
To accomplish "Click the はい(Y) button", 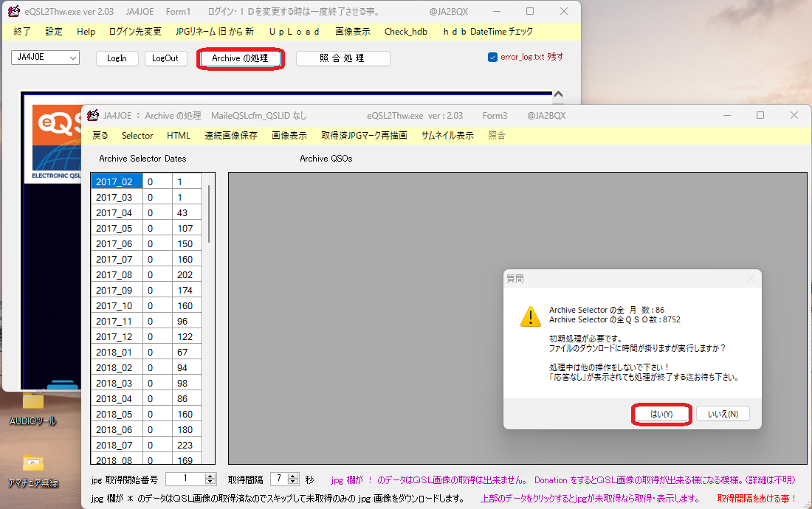I will [661, 415].
